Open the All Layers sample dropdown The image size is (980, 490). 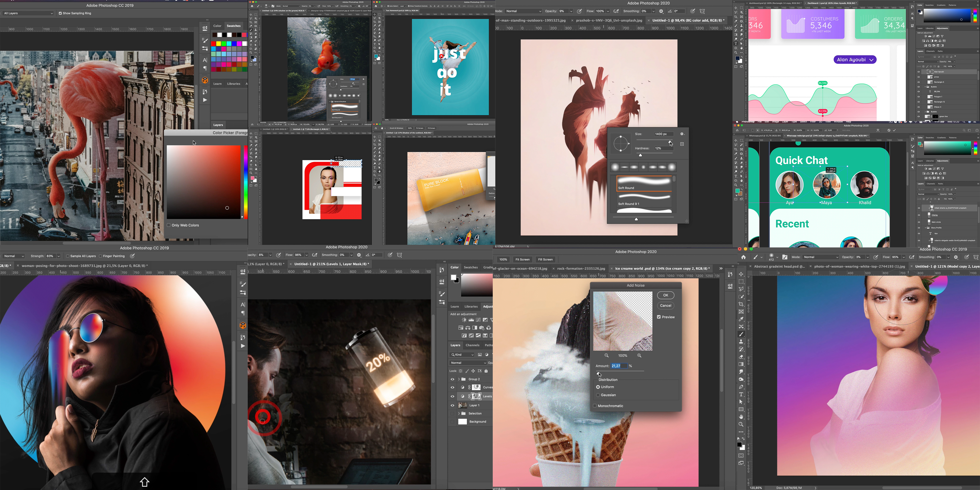[28, 13]
